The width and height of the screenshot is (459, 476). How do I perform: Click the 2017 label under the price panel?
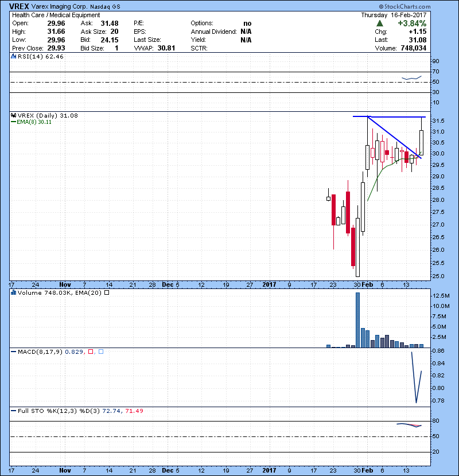269,284
